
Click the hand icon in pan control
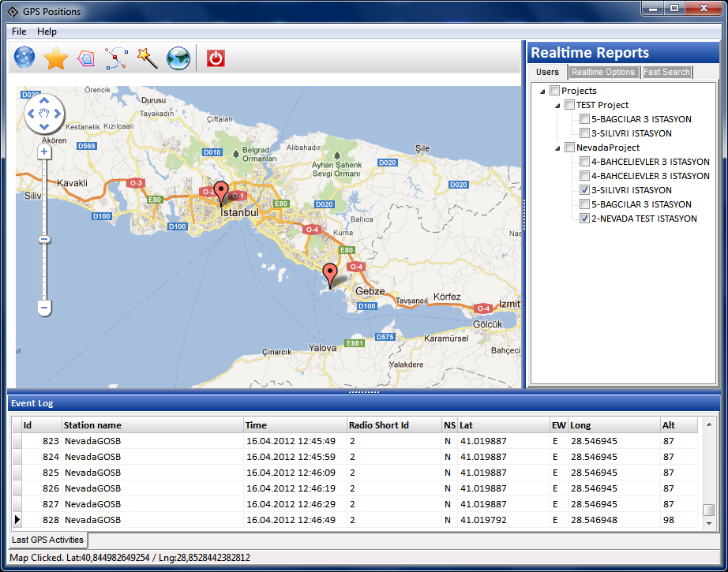pyautogui.click(x=44, y=114)
